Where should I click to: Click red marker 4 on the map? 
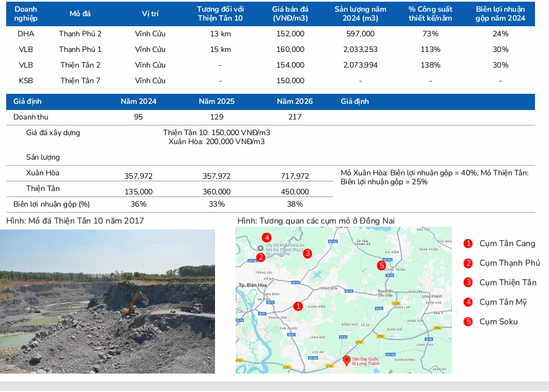point(267,237)
